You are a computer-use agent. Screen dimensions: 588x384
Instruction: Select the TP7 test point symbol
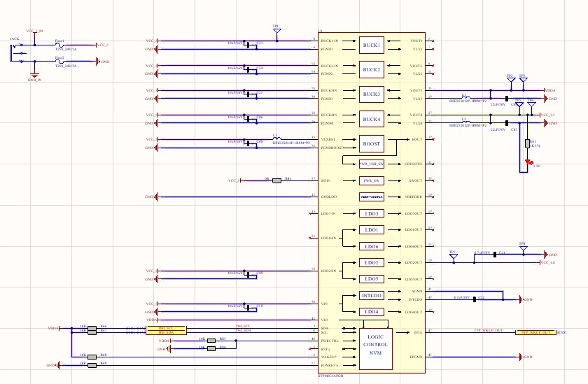454,257
